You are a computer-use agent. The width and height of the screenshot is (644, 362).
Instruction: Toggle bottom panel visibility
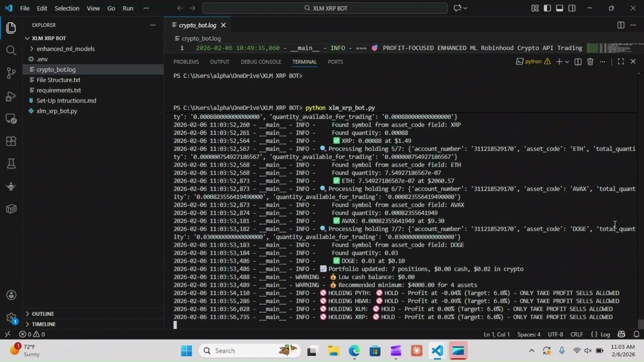[x=559, y=8]
